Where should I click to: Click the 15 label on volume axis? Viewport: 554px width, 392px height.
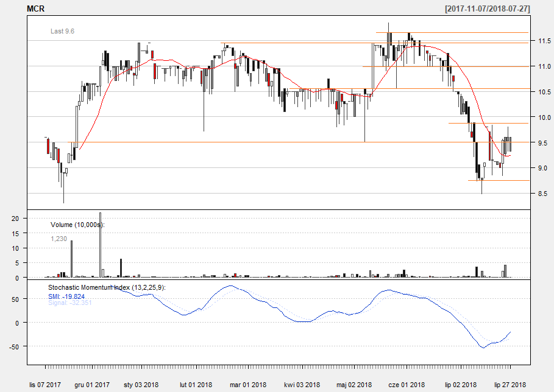pos(15,233)
